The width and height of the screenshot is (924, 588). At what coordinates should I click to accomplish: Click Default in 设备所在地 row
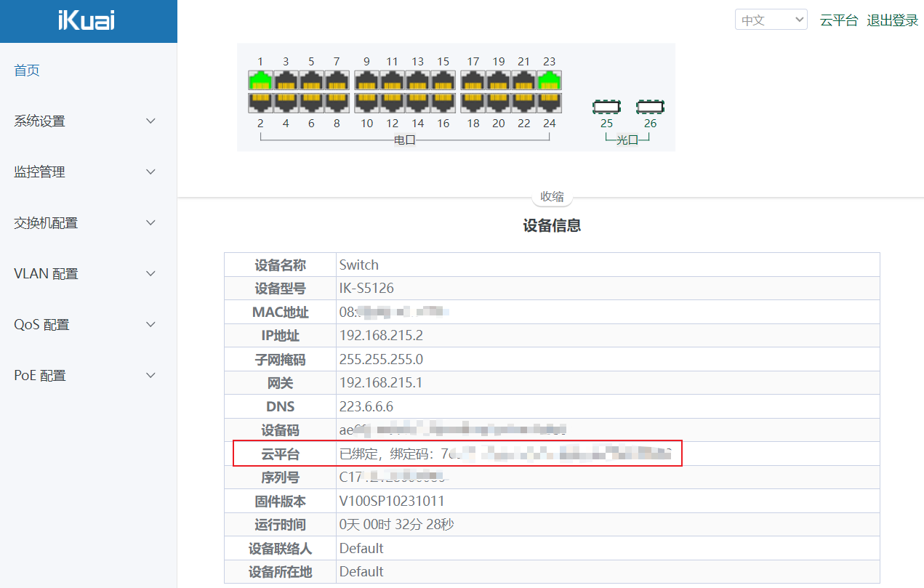(361, 571)
